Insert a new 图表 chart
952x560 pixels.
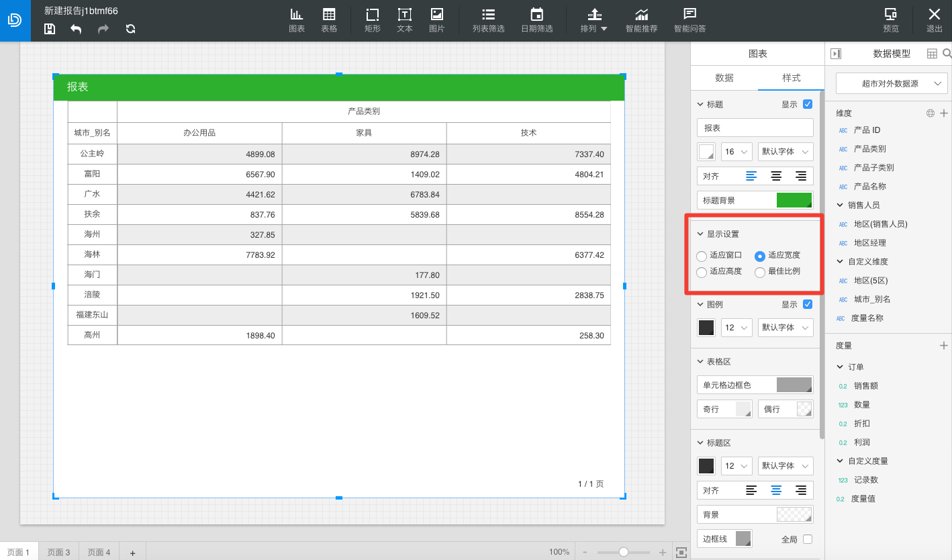pyautogui.click(x=297, y=20)
